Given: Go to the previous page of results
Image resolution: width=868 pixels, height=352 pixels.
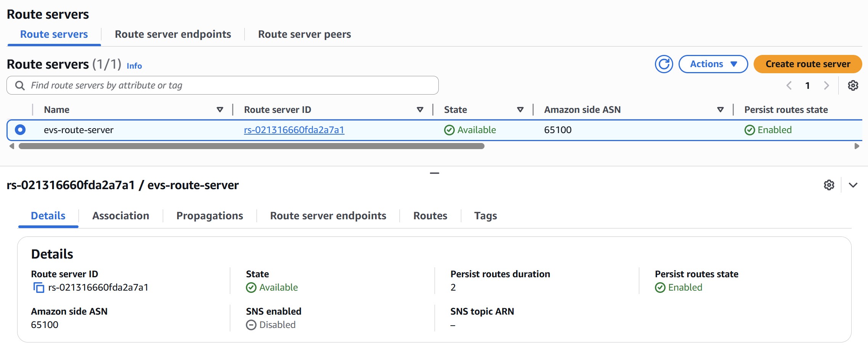Looking at the screenshot, I should [789, 85].
